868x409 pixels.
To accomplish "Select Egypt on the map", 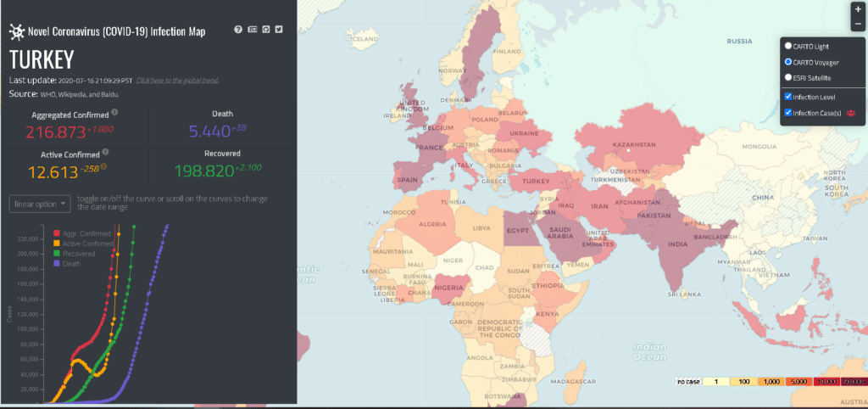I will point(520,230).
